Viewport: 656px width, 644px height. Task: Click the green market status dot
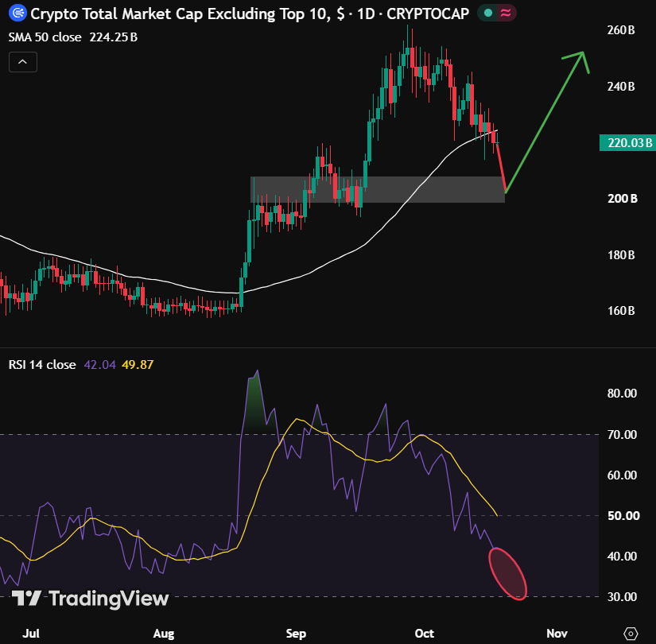(487, 13)
